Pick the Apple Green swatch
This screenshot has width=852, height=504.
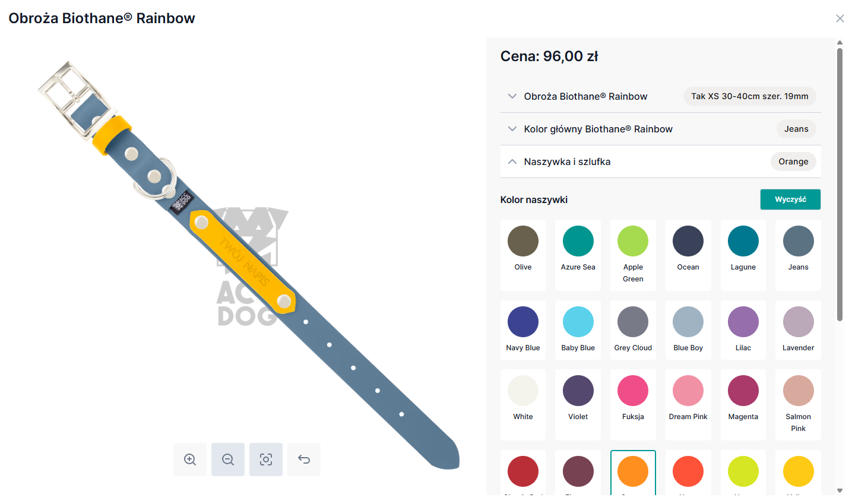coord(633,242)
